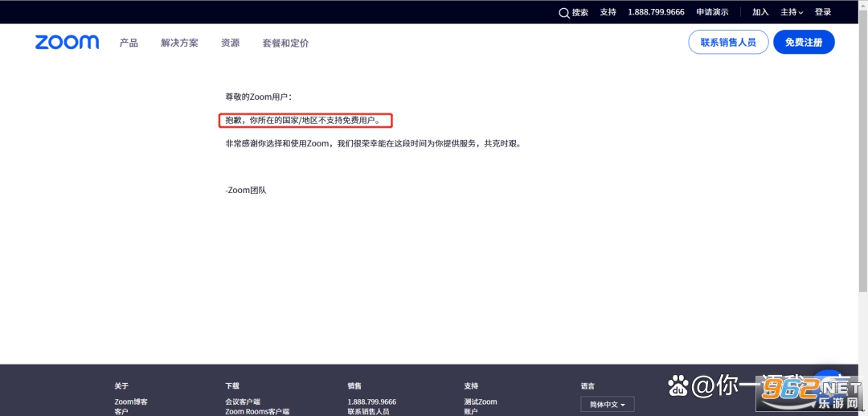Click the -Zoom团队 signature text
Viewport: 868px width, 416px height.
tap(246, 190)
